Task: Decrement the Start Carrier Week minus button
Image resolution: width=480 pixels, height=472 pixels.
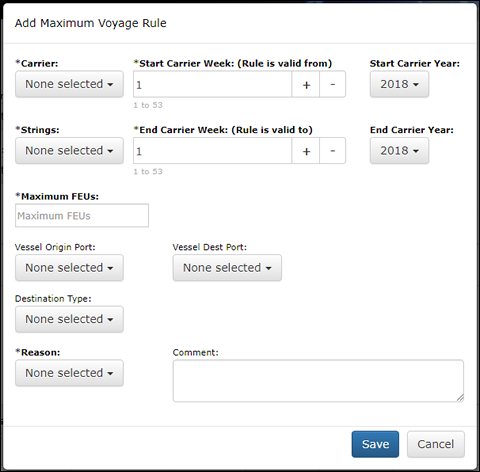Action: 332,84
